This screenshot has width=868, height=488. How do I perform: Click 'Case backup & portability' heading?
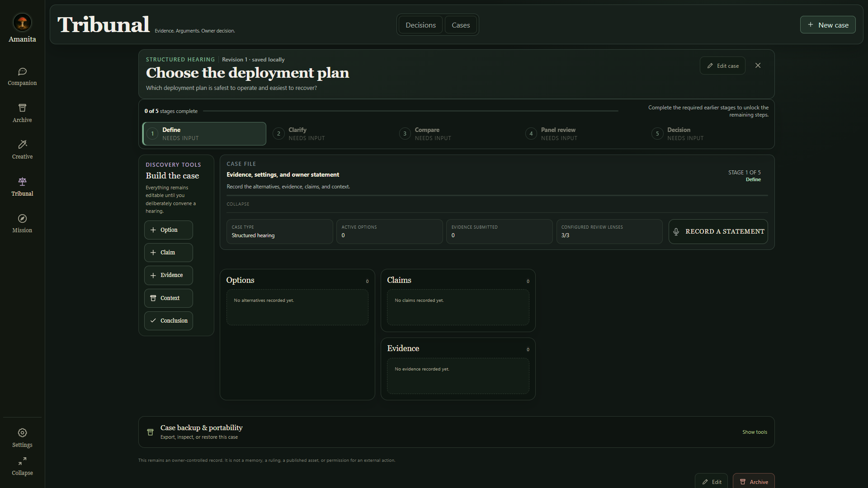pos(201,428)
